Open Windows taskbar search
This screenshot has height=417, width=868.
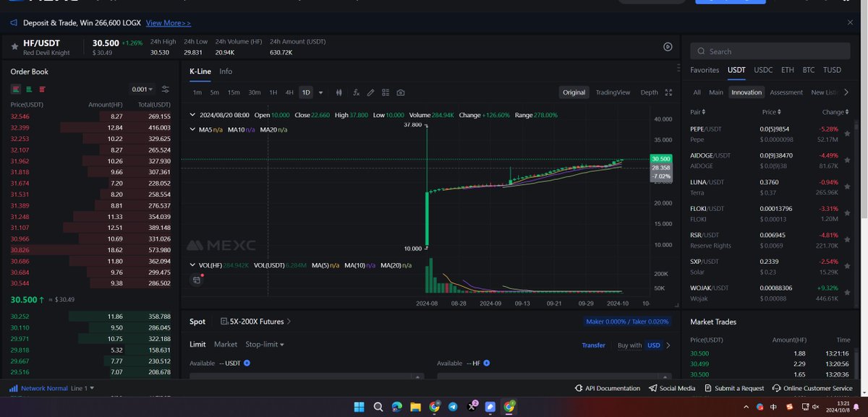click(x=378, y=407)
